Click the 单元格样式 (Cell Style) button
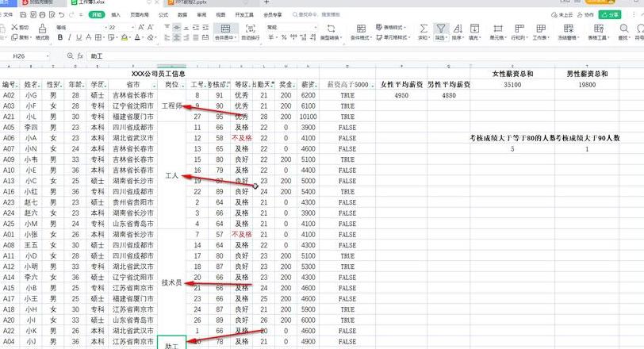644x349 pixels. 393,37
